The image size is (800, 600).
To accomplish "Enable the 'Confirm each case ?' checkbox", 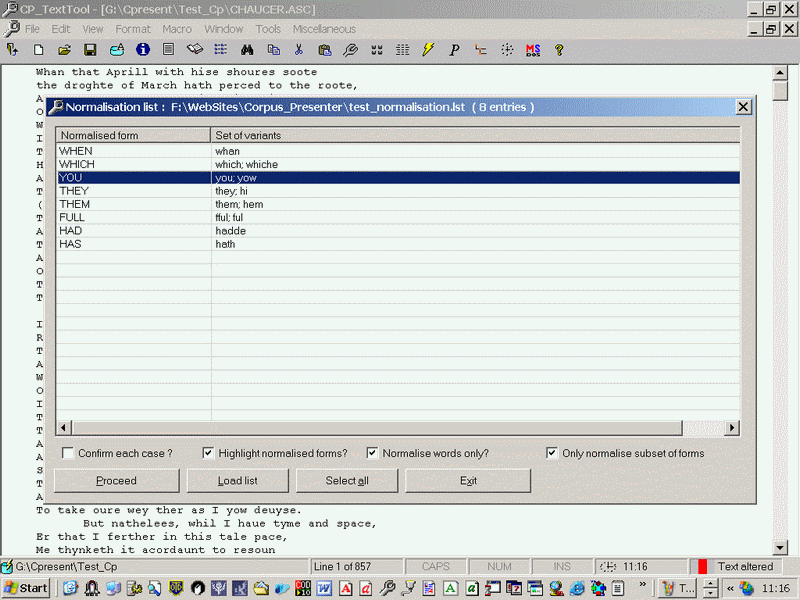I will coord(68,453).
